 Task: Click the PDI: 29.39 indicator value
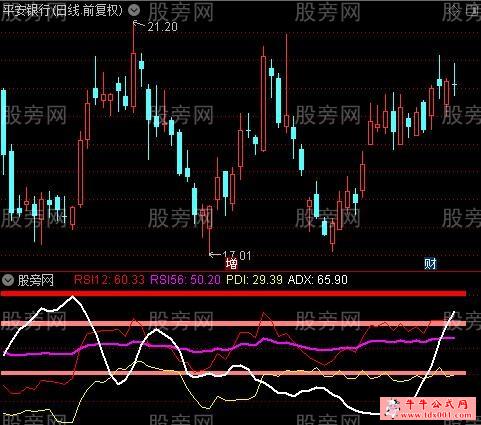(254, 279)
